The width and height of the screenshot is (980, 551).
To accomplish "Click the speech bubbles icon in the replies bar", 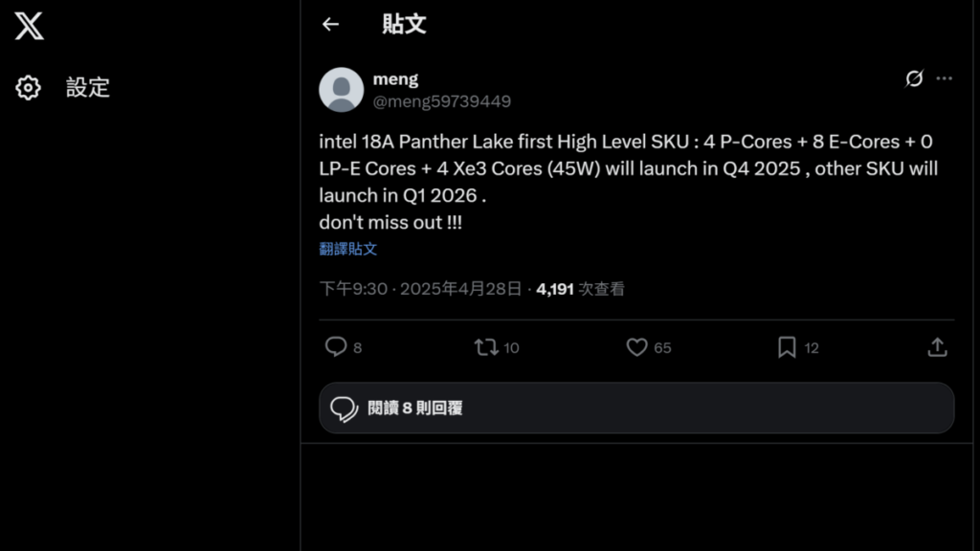I will click(345, 408).
